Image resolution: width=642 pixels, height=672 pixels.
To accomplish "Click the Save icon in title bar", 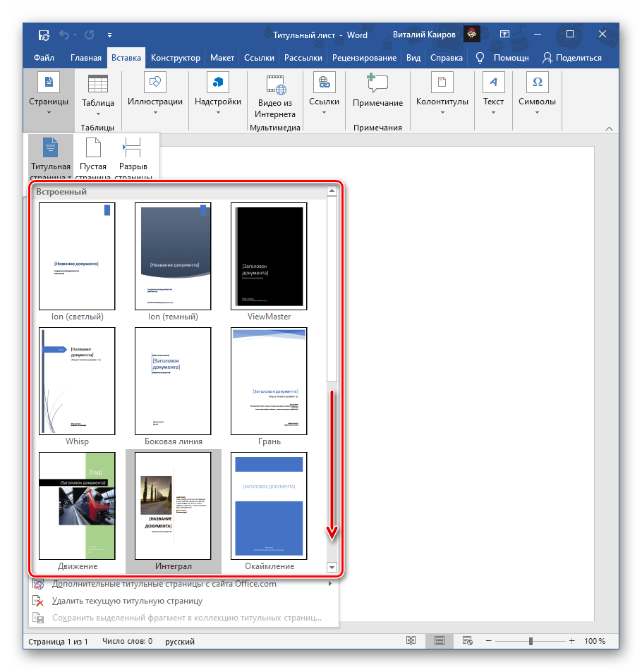I will [44, 35].
